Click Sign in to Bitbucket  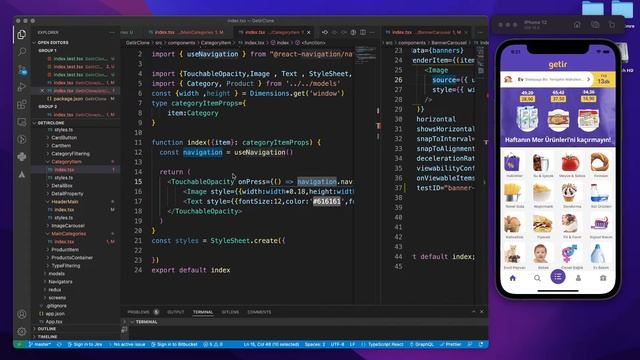[x=174, y=344]
